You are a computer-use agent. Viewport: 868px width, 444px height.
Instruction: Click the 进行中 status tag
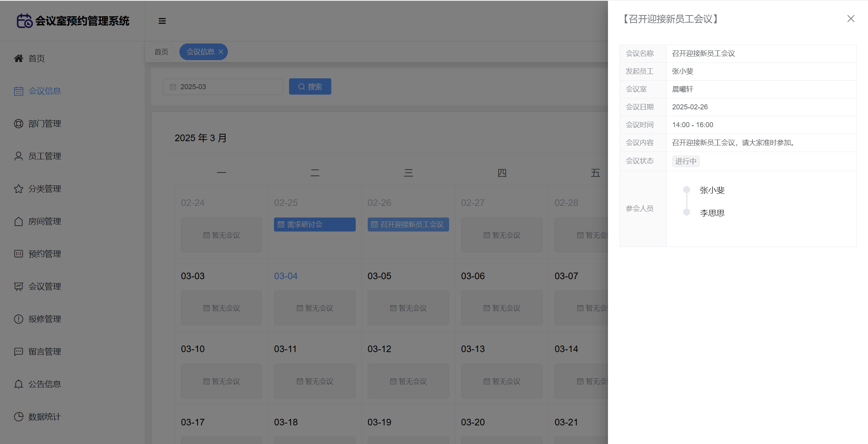pyautogui.click(x=685, y=161)
